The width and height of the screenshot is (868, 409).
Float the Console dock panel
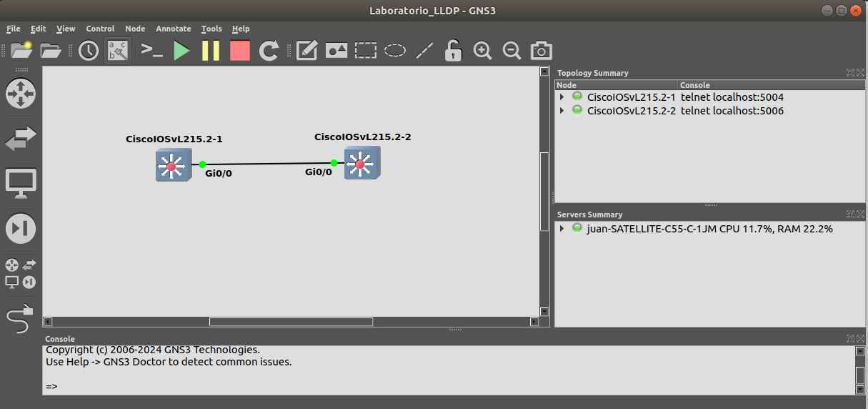tap(850, 338)
